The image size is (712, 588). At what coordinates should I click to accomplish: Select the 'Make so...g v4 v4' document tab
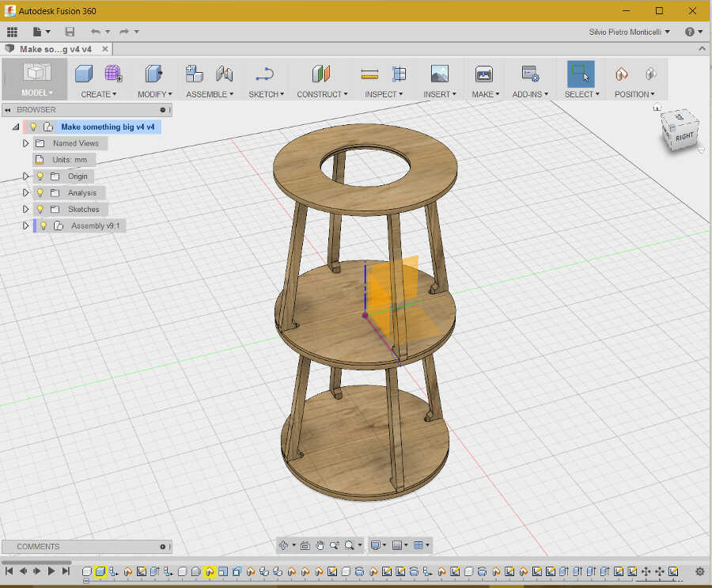[x=55, y=49]
